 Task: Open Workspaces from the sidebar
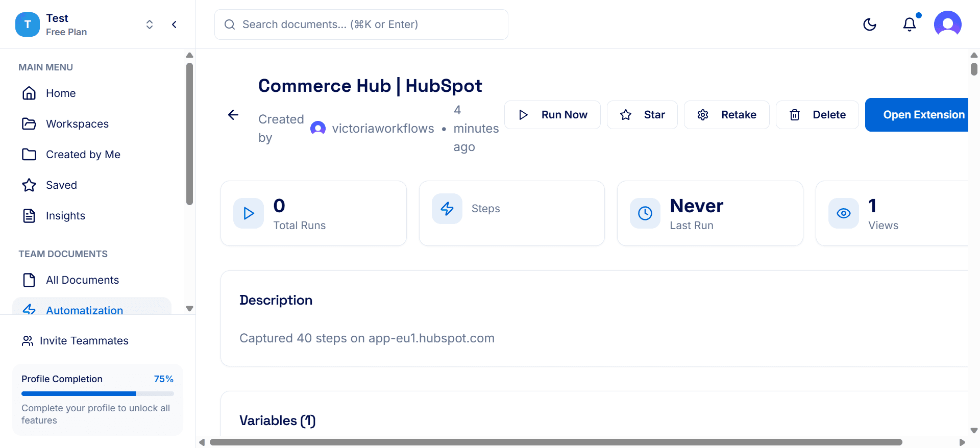pos(92,124)
